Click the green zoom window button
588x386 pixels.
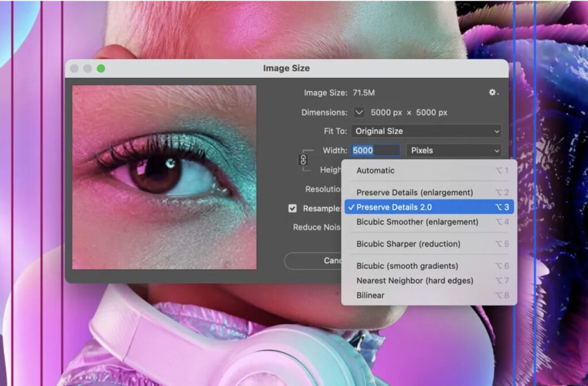pyautogui.click(x=101, y=68)
